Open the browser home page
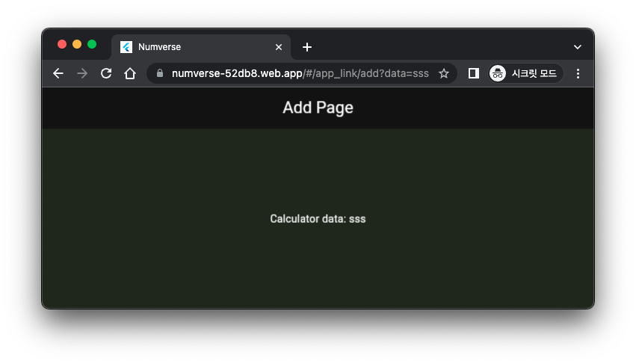The height and width of the screenshot is (364, 636). [130, 73]
